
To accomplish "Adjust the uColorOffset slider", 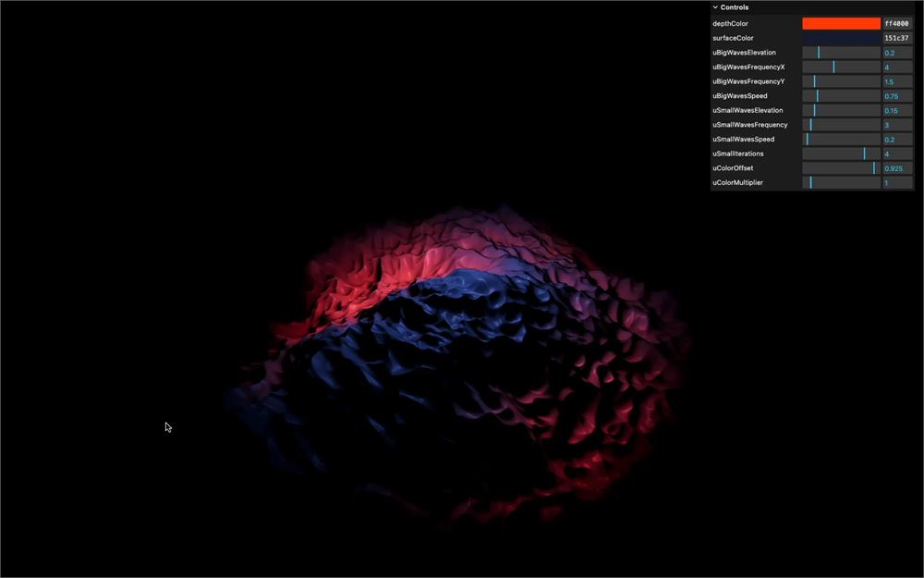I will [x=841, y=168].
